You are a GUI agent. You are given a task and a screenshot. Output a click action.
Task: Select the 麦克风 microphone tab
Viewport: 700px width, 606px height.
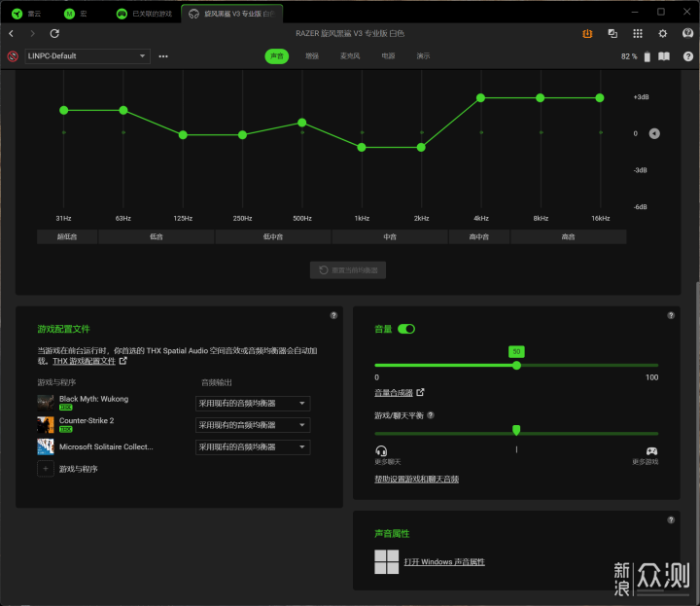coord(350,56)
